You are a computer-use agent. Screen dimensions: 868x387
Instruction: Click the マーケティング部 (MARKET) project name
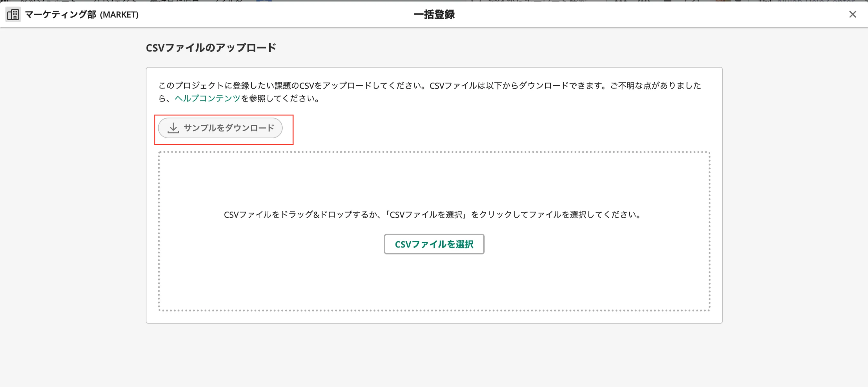(x=82, y=14)
